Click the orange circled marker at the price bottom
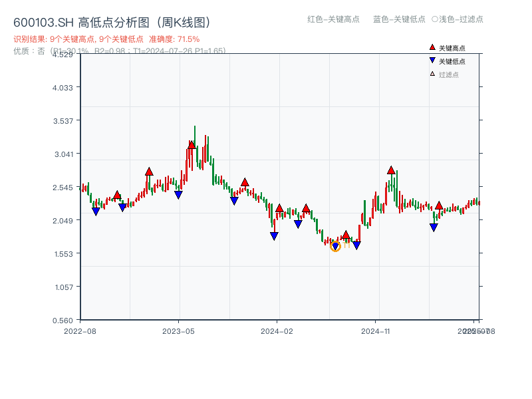This screenshot has width=532, height=399. 336,246
